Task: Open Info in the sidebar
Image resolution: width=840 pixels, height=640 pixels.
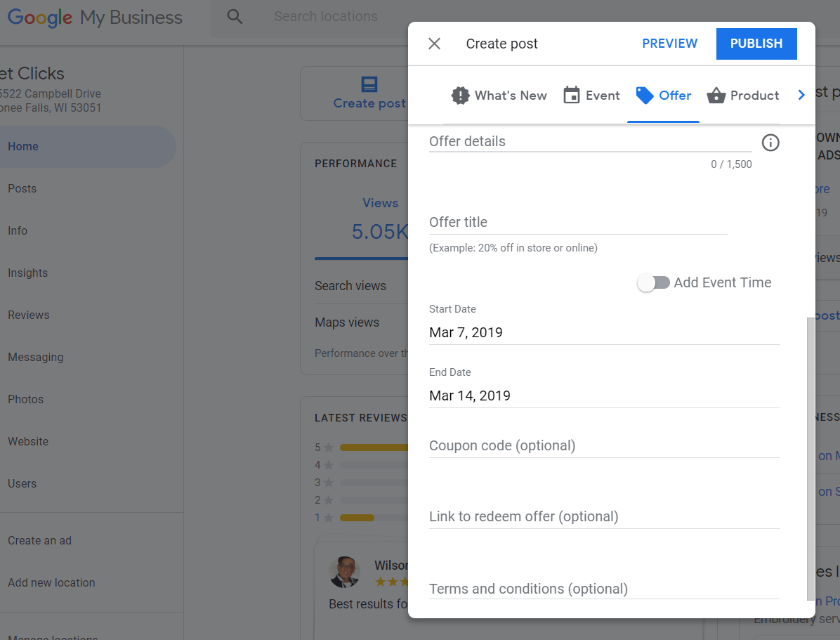Action: 17,230
